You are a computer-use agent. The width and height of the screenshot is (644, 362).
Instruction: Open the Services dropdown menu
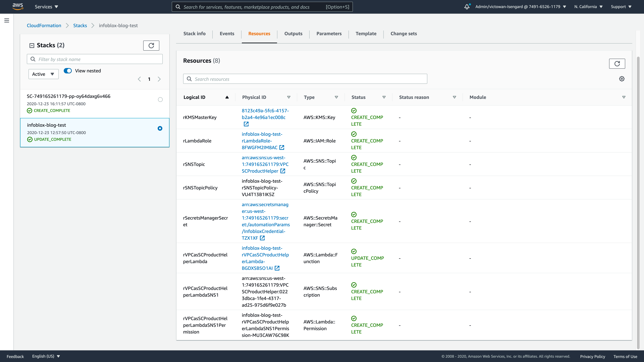tap(47, 7)
